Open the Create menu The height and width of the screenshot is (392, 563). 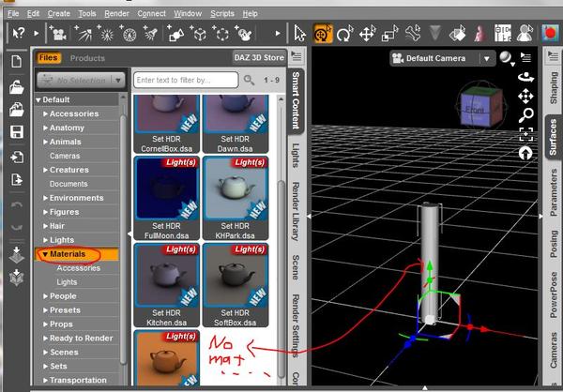[59, 14]
